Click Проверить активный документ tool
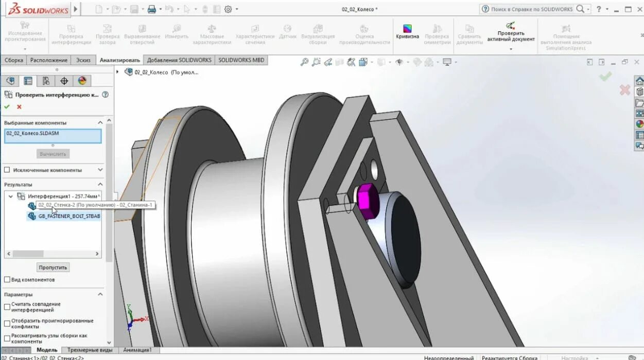The height and width of the screenshot is (360, 644). (511, 32)
